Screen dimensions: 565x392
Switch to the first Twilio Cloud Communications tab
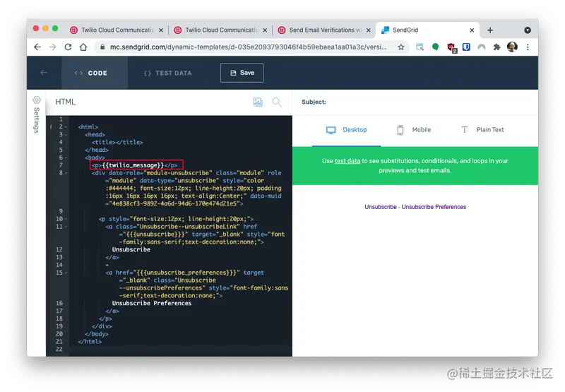coord(116,30)
